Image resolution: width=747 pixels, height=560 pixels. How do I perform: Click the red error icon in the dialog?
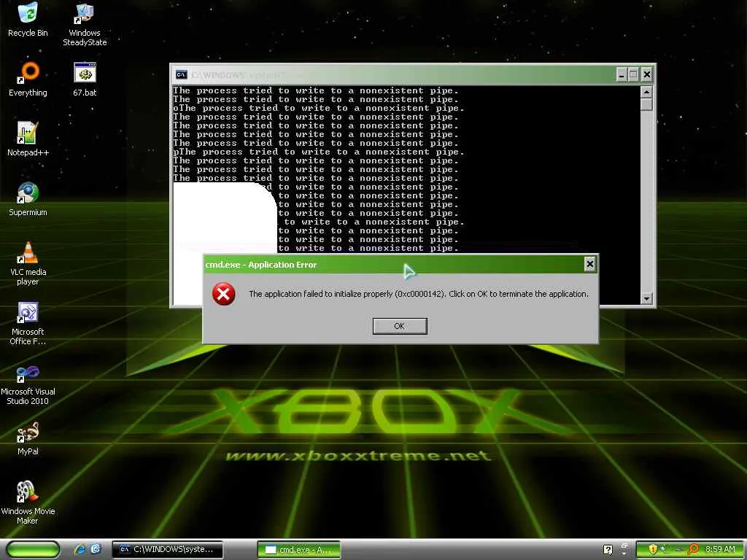[x=223, y=294]
